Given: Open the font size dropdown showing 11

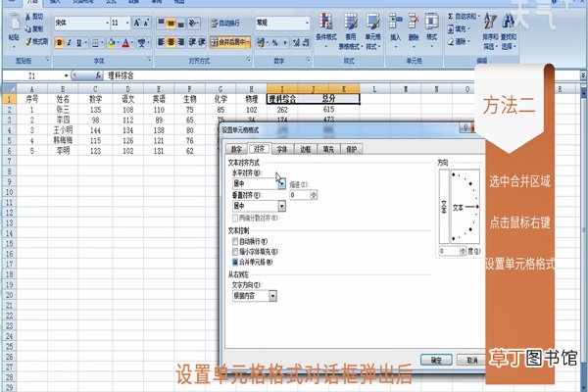Looking at the screenshot, I should coord(127,23).
